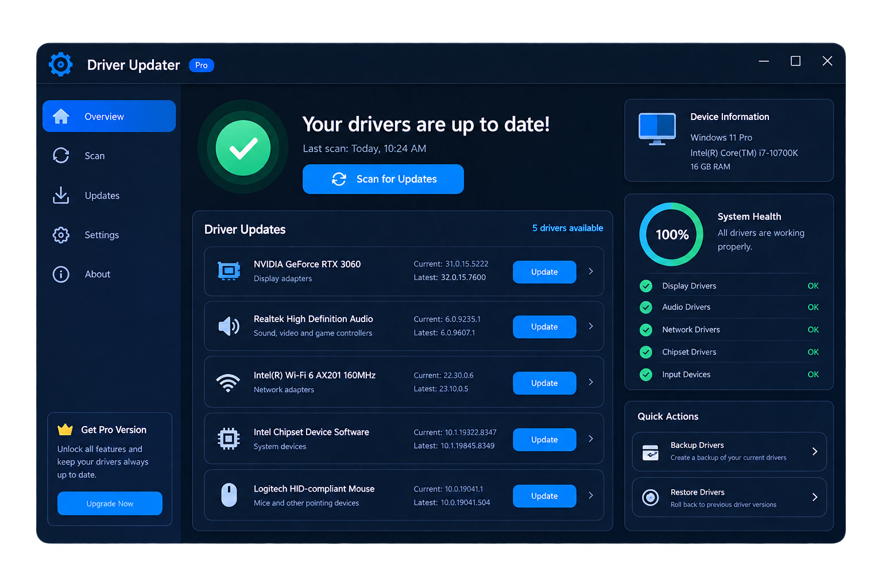Click the Chipset Drivers green check icon
Viewport: 882px width, 588px height.
[x=646, y=352]
